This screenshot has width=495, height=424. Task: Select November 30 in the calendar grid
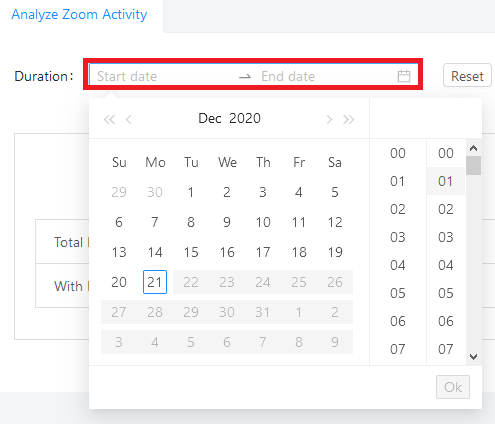155,192
